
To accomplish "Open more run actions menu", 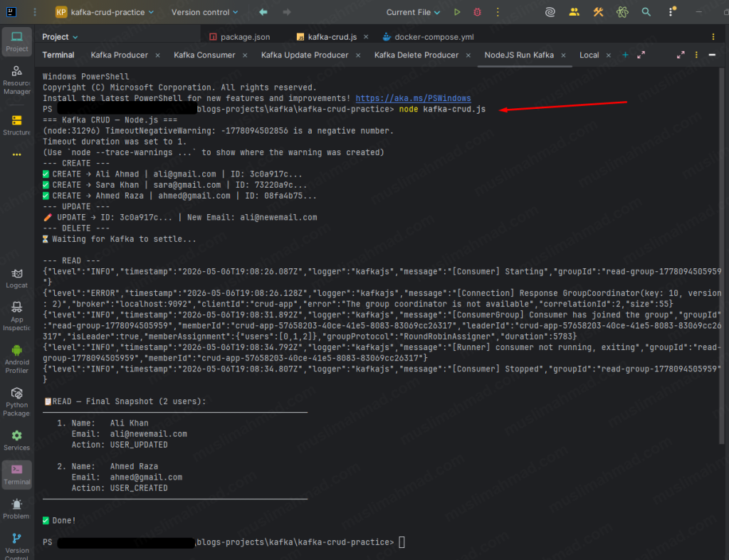I will [498, 12].
